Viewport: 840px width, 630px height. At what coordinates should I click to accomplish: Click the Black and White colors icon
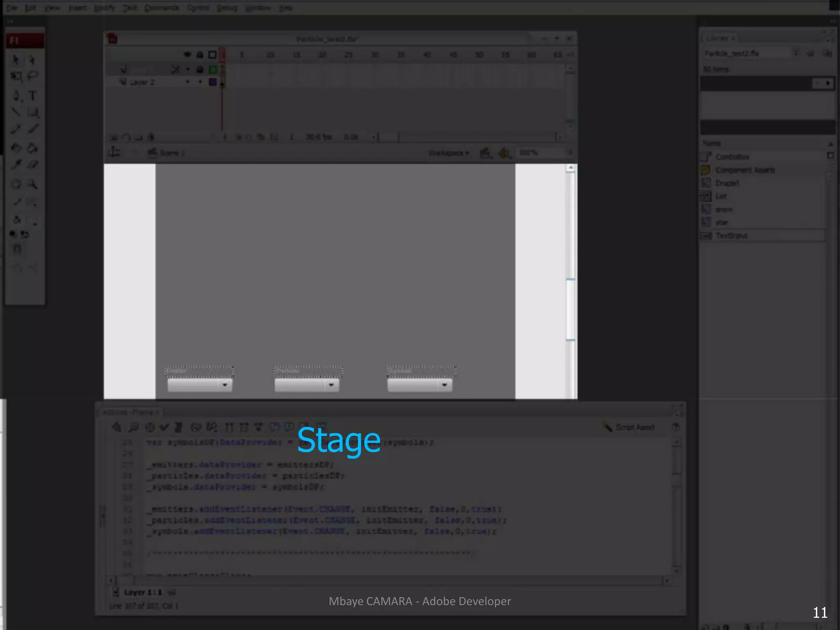click(13, 235)
